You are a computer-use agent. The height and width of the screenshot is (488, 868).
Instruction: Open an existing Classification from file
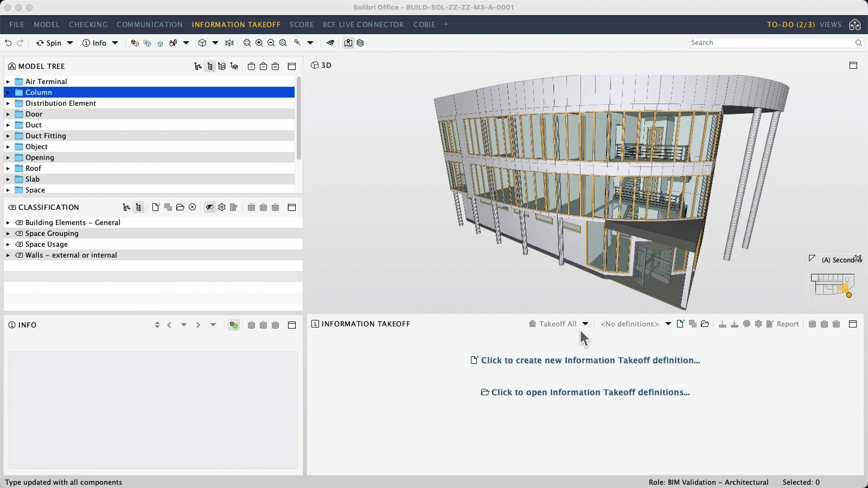coord(181,207)
